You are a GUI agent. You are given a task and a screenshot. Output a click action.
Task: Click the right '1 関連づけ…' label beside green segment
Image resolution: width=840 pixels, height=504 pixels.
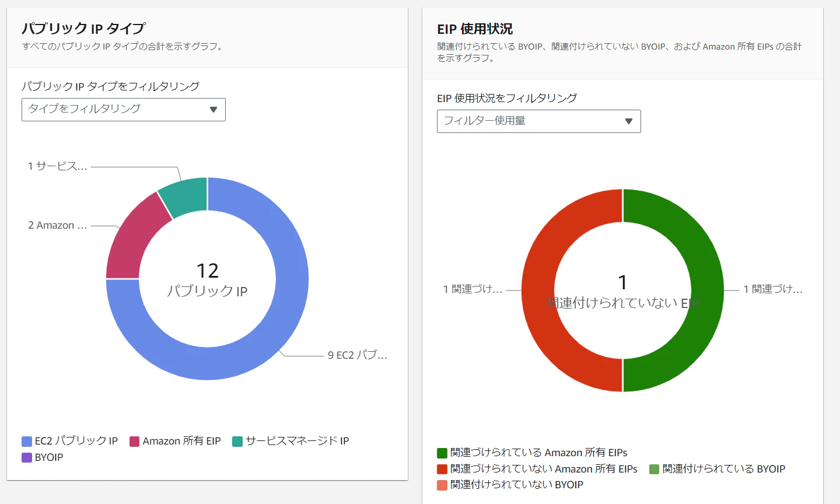coord(773,289)
